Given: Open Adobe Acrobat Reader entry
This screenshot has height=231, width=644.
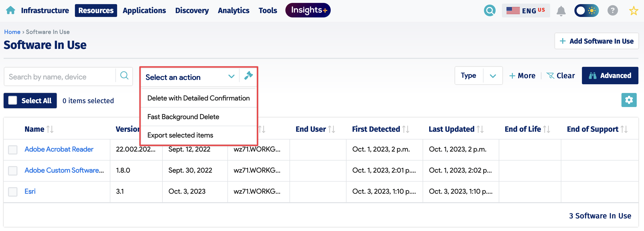Looking at the screenshot, I should [59, 149].
